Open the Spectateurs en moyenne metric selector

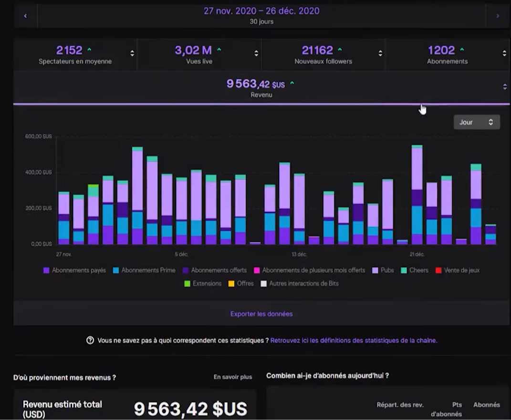(x=132, y=53)
